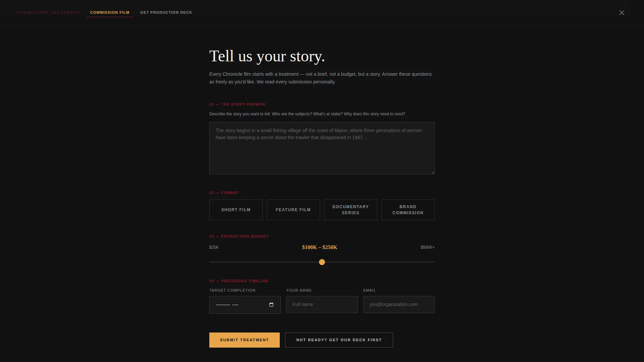Click into the Your Name field
644x362 pixels.
click(x=322, y=304)
